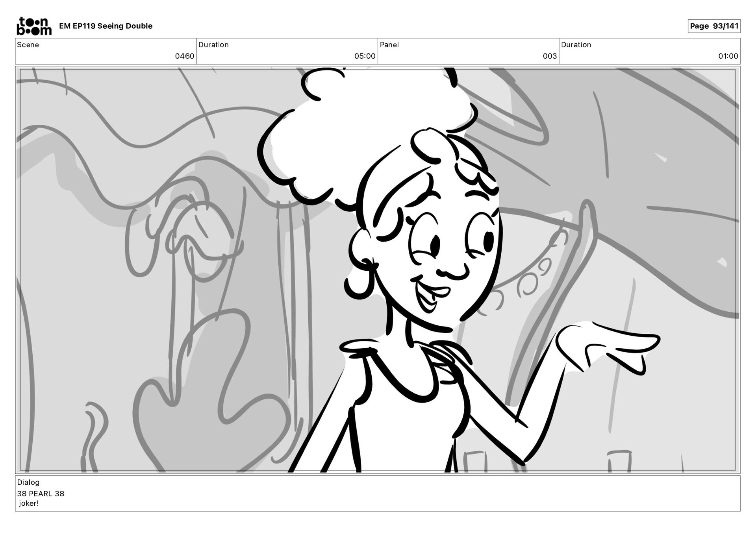Click the scene number 0460

coord(184,56)
